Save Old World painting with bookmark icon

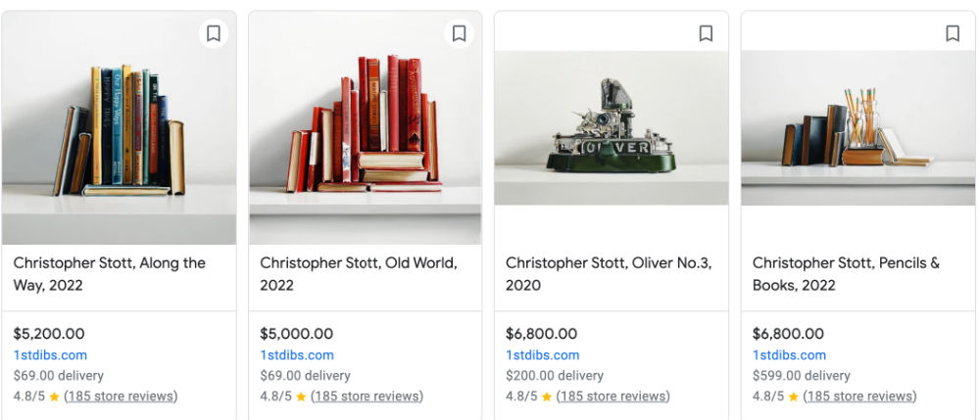coord(459,34)
